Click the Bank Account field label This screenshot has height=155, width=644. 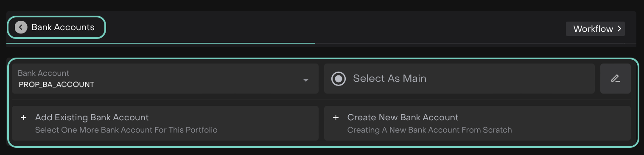pyautogui.click(x=43, y=73)
